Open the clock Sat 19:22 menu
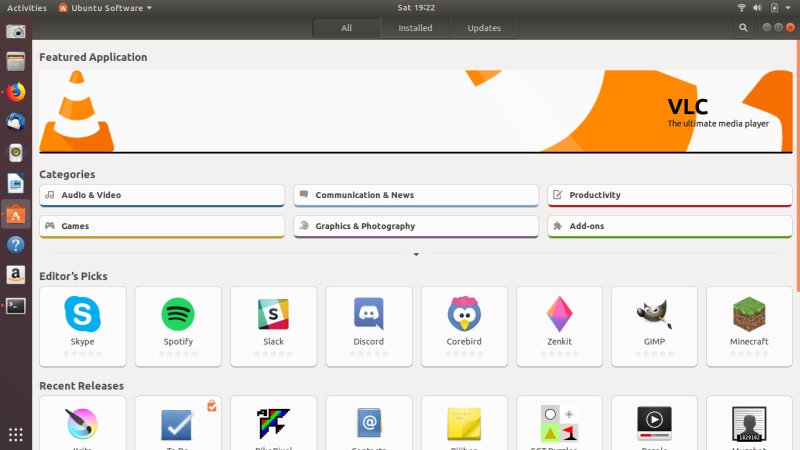This screenshot has width=800, height=450. point(416,8)
